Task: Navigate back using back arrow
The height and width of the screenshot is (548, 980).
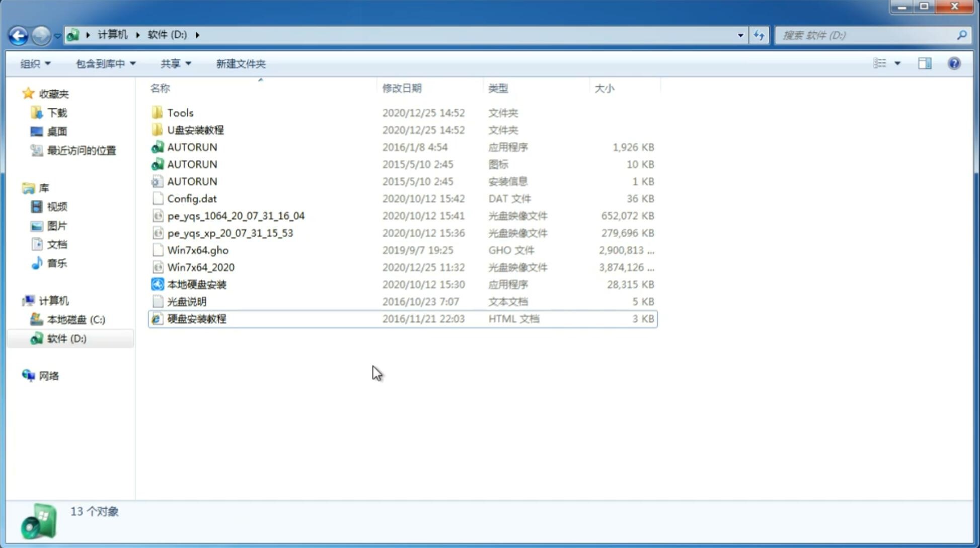Action: 19,34
